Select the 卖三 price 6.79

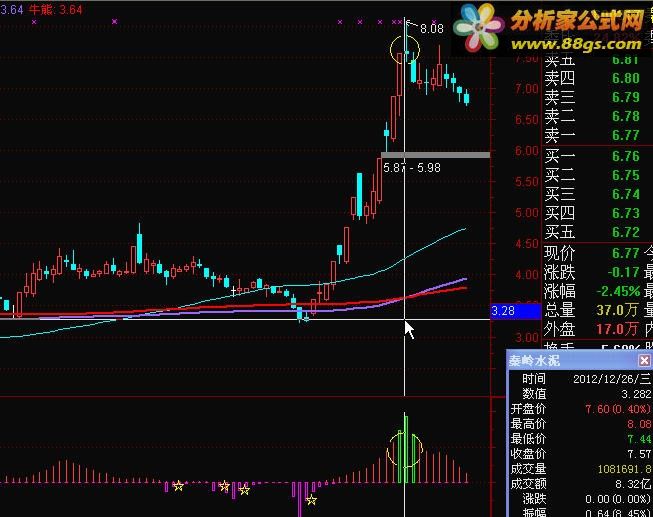(626, 97)
